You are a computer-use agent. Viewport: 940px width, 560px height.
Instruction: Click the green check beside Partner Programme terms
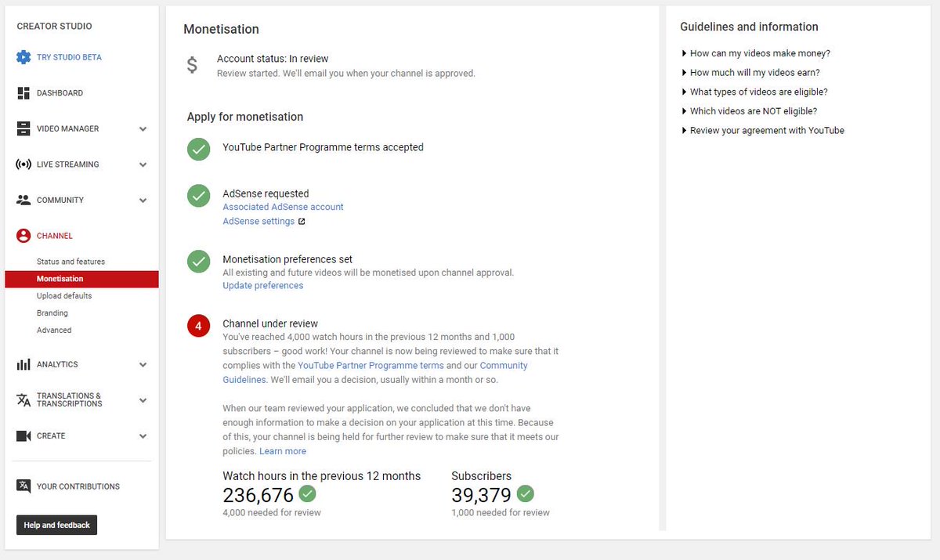[x=199, y=150]
